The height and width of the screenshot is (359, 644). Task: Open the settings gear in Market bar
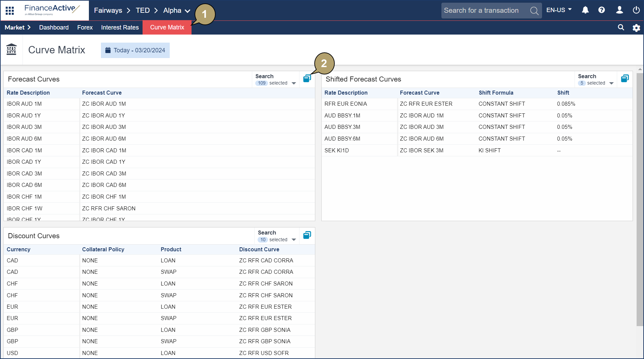pos(636,28)
